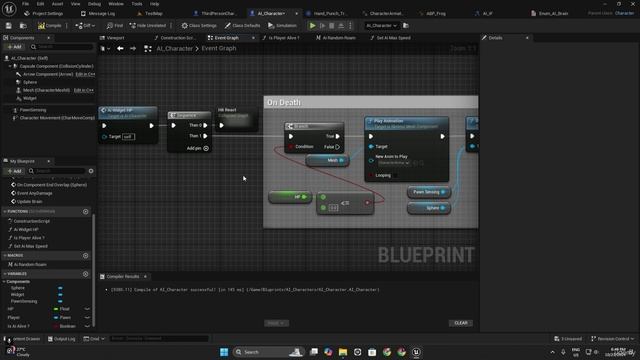
Task: Click Add pin on the Sequence node
Action: [198, 149]
